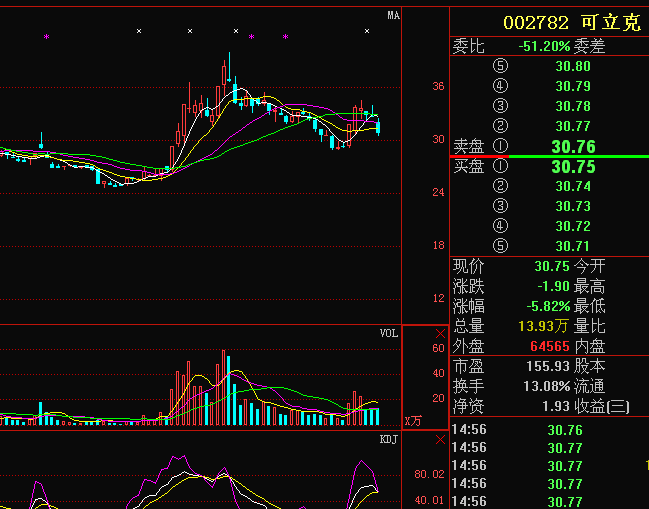The height and width of the screenshot is (509, 649).
Task: Click the VOL indicator label
Action: click(389, 333)
